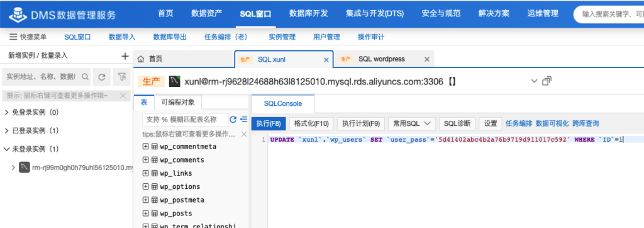Switch to the 可编程对象 tab
644x228 pixels.
tap(178, 103)
